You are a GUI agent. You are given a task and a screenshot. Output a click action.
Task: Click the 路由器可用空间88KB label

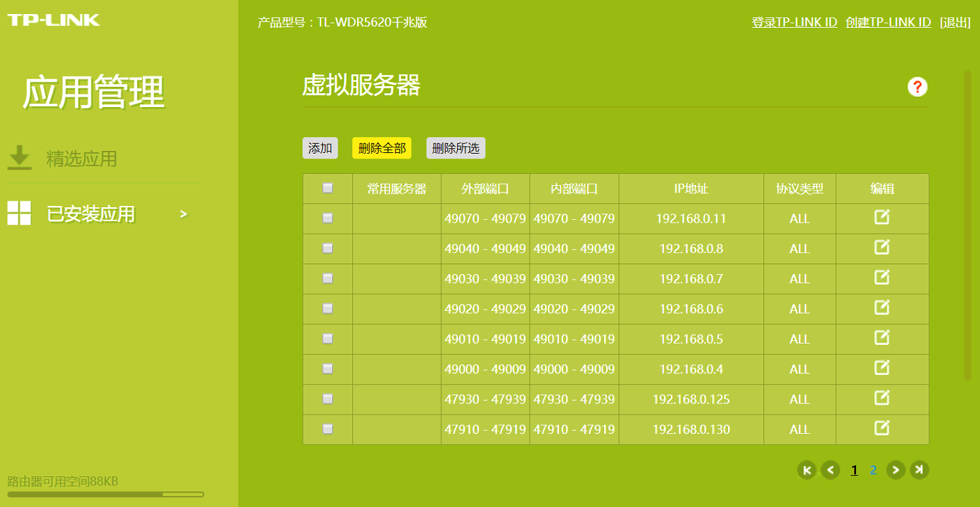[63, 481]
